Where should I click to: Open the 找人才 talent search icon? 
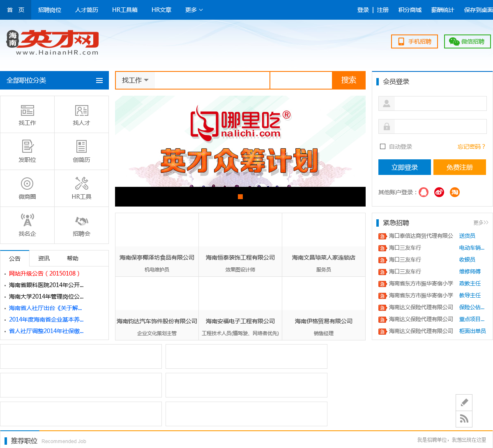82,110
